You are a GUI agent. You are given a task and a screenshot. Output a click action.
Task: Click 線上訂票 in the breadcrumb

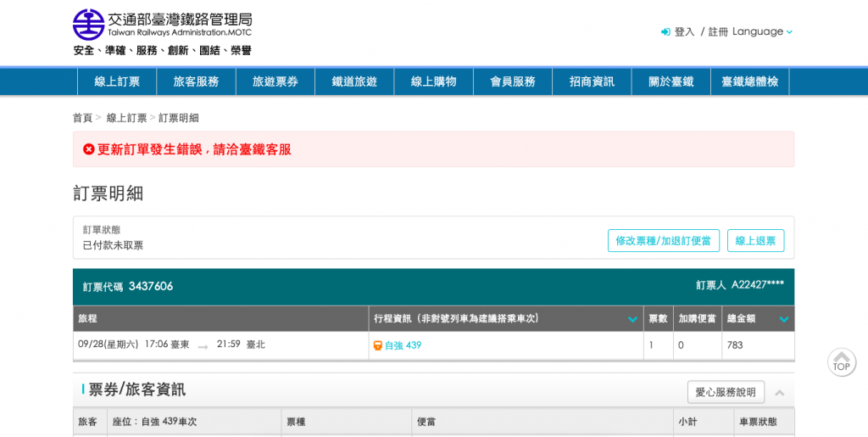coord(127,118)
